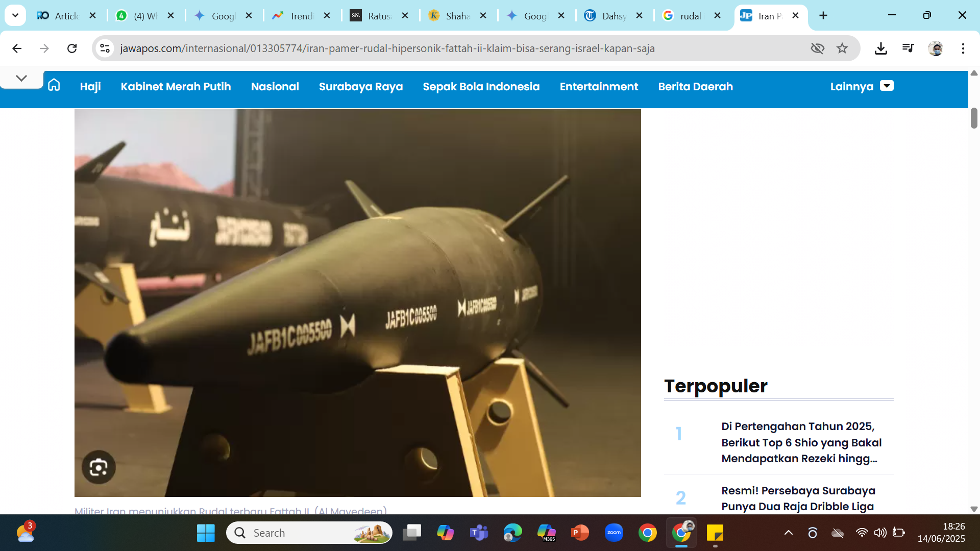Screen dimensions: 980x551
Task: Open a new browser tab
Action: pyautogui.click(x=823, y=16)
